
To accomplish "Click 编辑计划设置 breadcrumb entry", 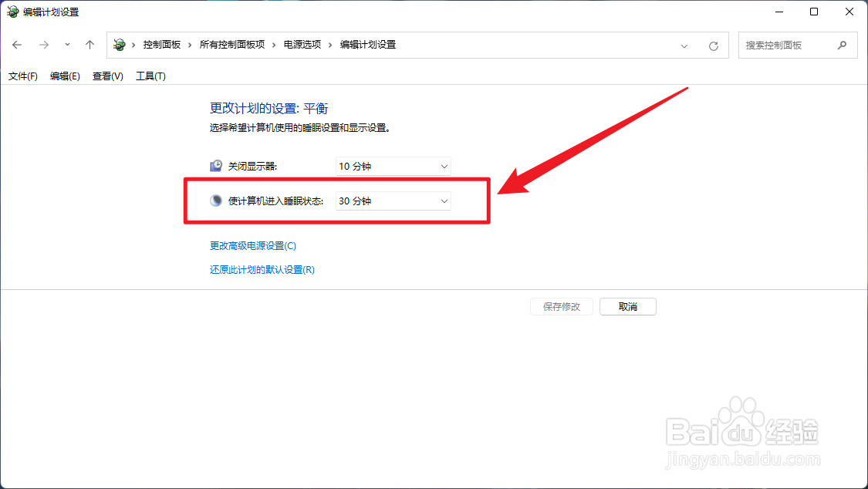I will click(368, 45).
